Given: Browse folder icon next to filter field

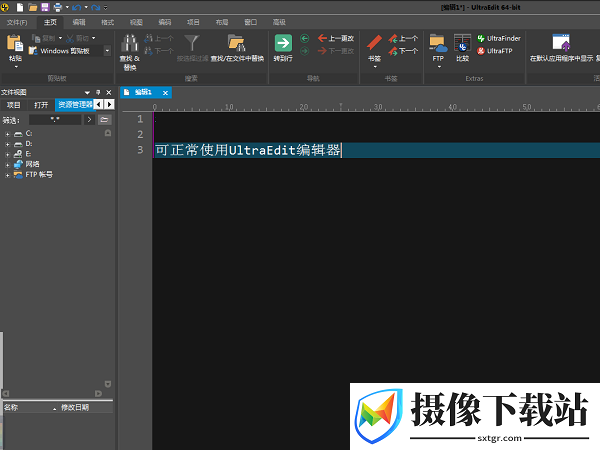Looking at the screenshot, I should [x=104, y=120].
